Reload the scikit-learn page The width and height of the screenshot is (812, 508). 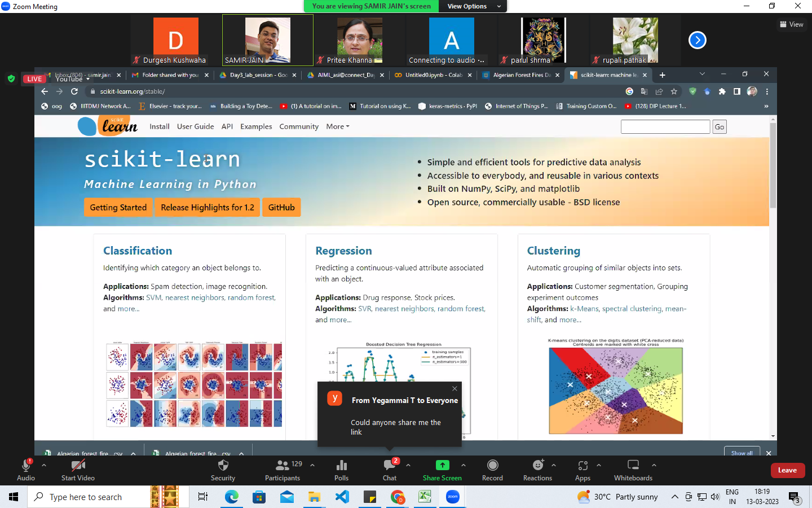point(74,91)
